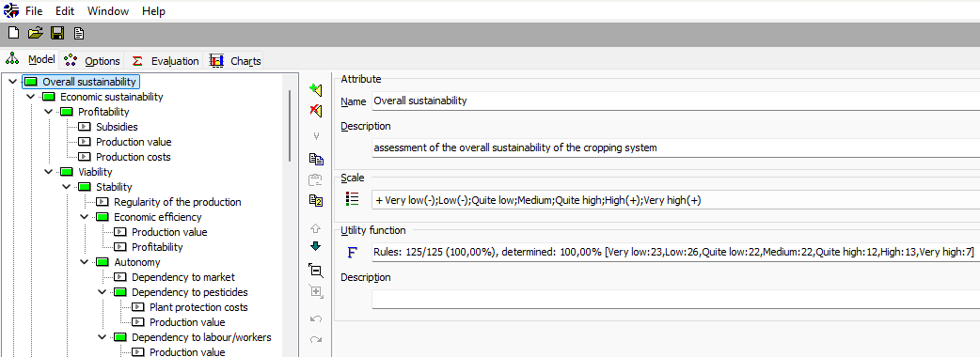980x357 pixels.
Task: Save the model with floppy icon
Action: (57, 33)
